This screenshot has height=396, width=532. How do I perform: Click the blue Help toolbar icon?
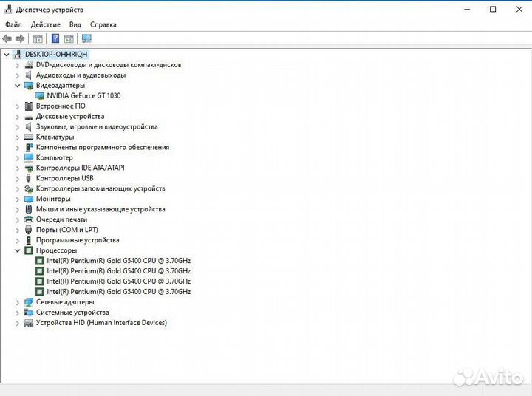click(x=55, y=38)
